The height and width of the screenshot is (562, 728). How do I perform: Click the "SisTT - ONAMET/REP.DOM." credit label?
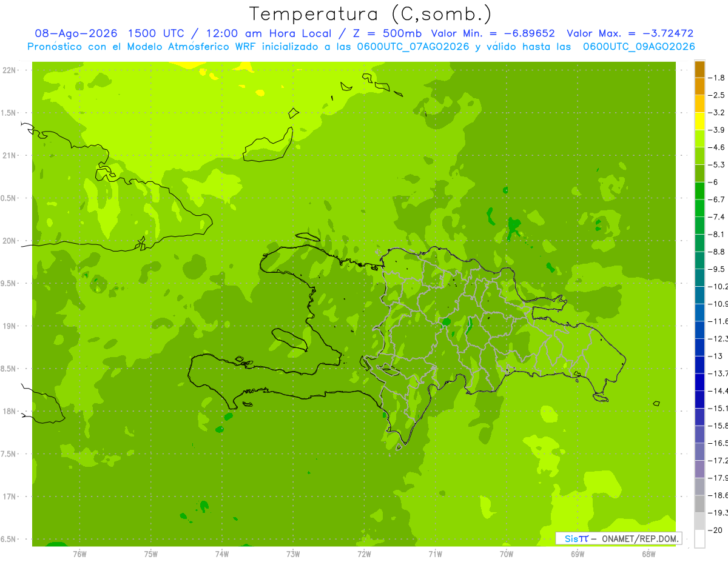pos(619,538)
